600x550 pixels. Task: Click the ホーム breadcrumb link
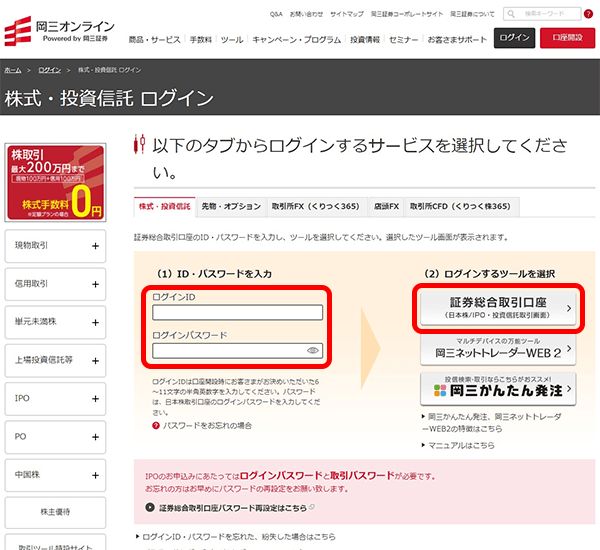pos(13,70)
